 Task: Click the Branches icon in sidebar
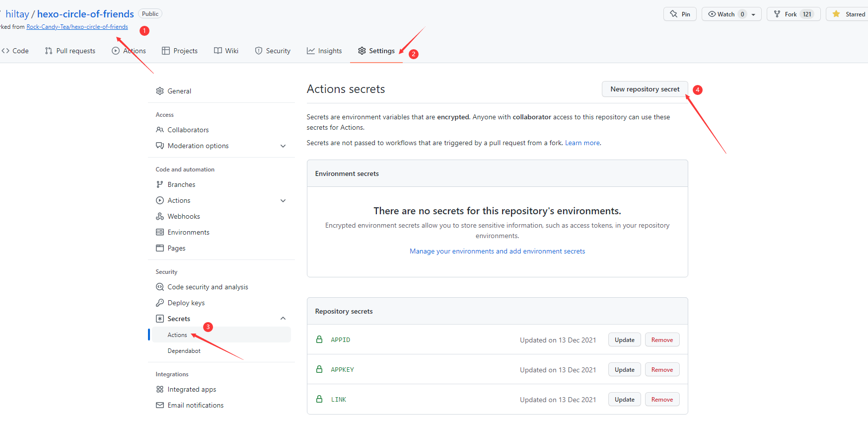(160, 184)
